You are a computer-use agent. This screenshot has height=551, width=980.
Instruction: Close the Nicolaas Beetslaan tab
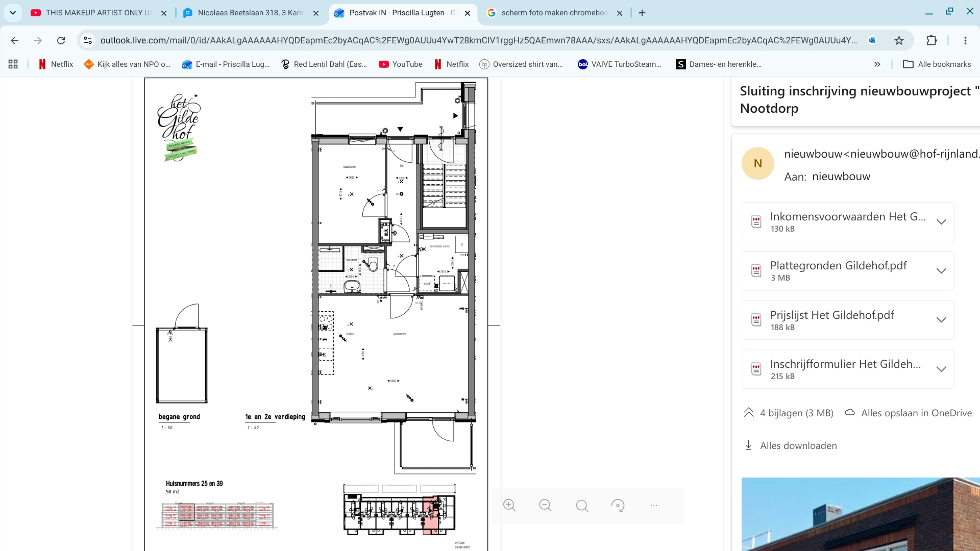pyautogui.click(x=316, y=13)
